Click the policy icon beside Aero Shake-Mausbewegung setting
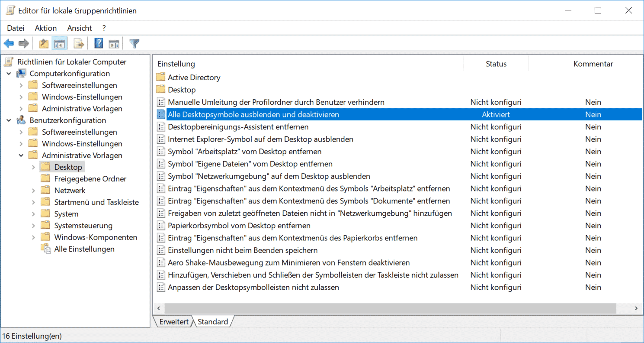Viewport: 644px width, 343px height. [x=161, y=262]
